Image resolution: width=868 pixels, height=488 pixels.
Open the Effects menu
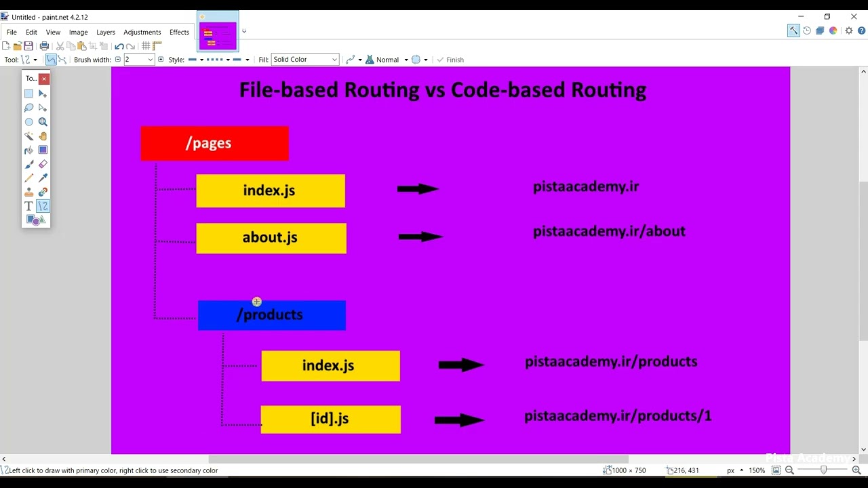click(x=179, y=32)
